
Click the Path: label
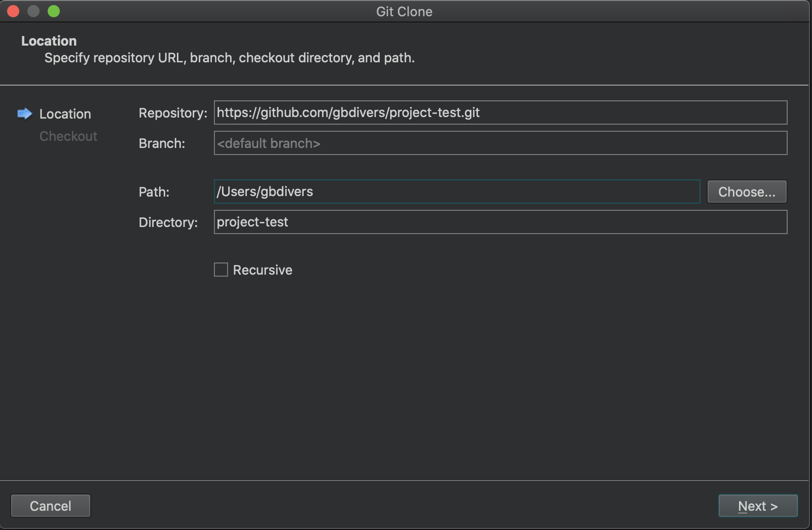[x=154, y=192]
